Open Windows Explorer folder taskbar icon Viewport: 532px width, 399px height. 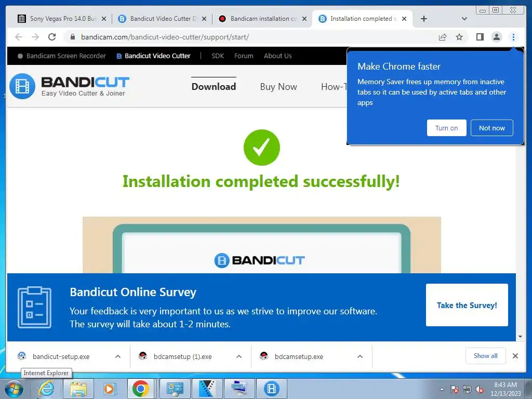[x=78, y=389]
